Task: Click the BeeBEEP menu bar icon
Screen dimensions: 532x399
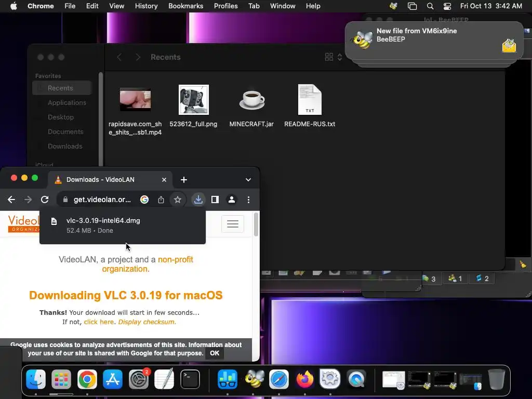Action: pyautogui.click(x=394, y=6)
